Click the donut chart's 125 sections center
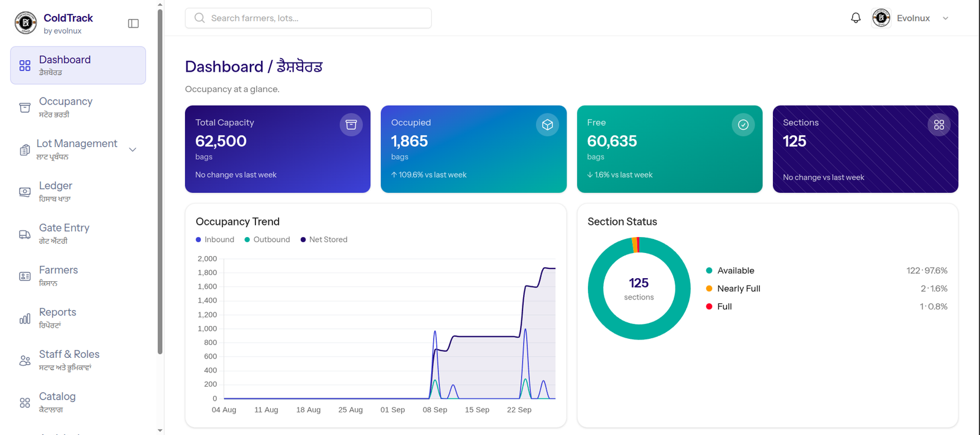The image size is (980, 435). pyautogui.click(x=639, y=289)
